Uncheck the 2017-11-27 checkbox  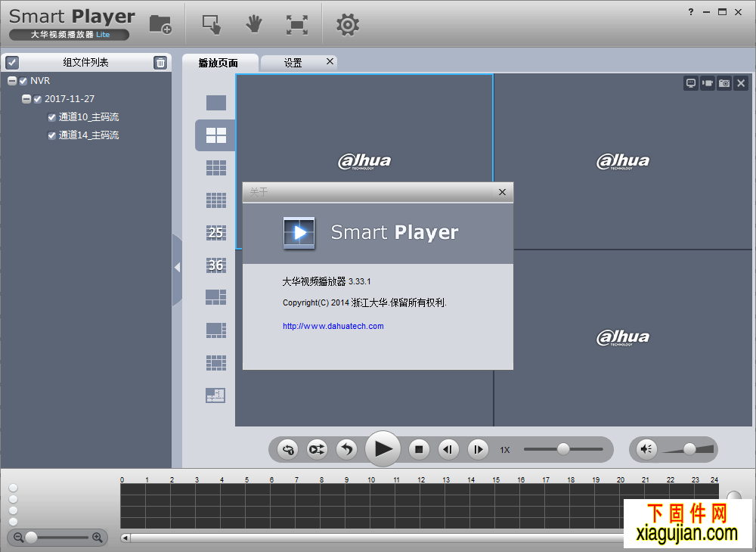coord(38,99)
